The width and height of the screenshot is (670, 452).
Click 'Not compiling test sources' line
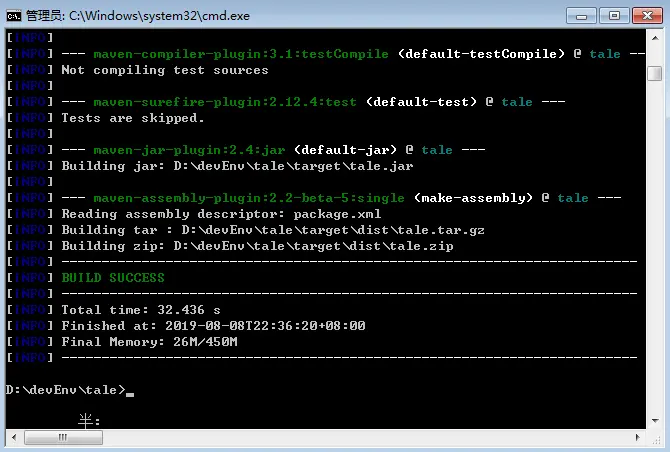[165, 70]
